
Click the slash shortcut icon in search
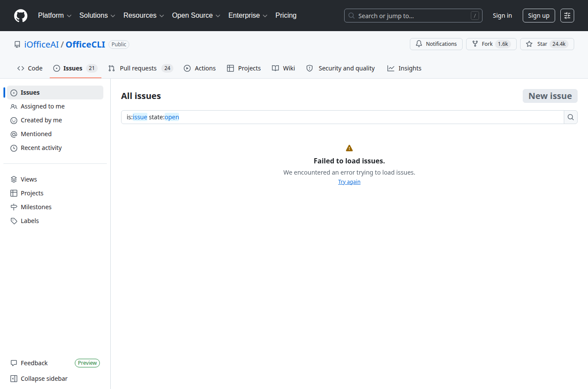[x=475, y=16]
